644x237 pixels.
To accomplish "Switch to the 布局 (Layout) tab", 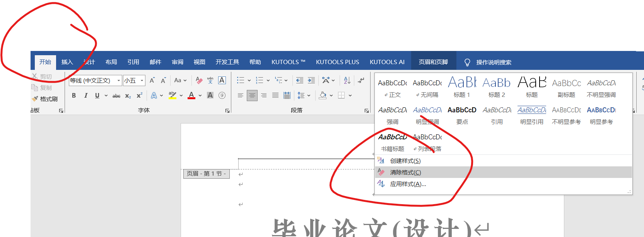I will coord(111,62).
